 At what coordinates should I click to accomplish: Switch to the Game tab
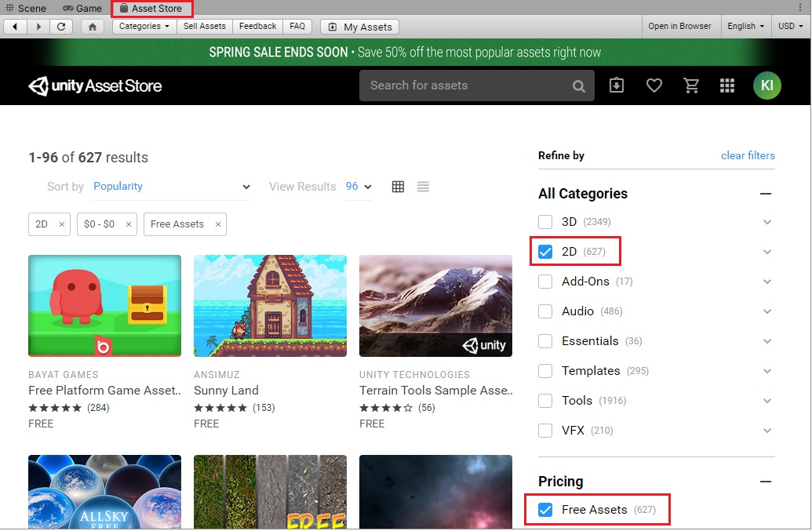[x=82, y=9]
